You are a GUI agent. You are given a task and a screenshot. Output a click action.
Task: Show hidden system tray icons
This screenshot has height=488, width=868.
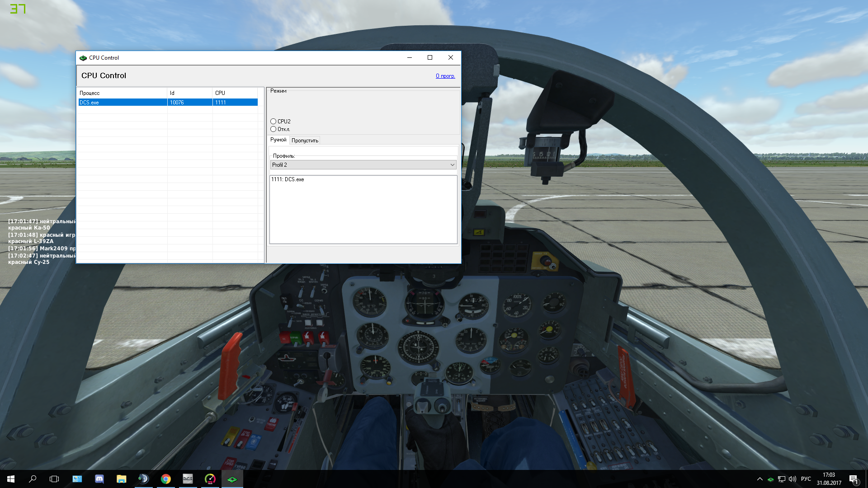point(760,479)
